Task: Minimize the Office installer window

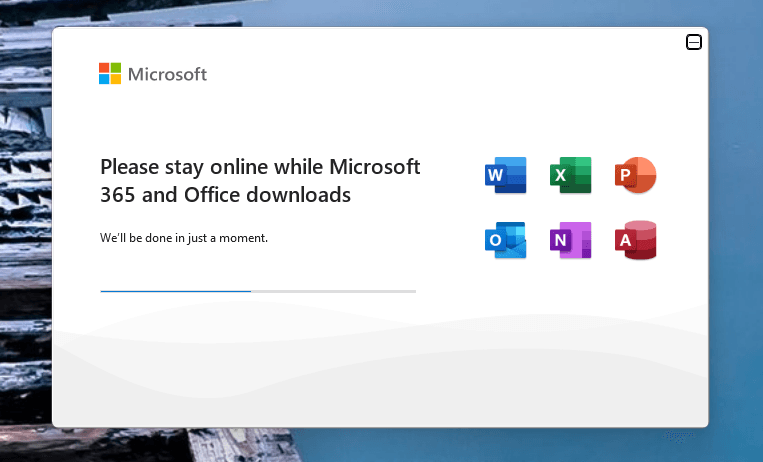Action: coord(694,42)
